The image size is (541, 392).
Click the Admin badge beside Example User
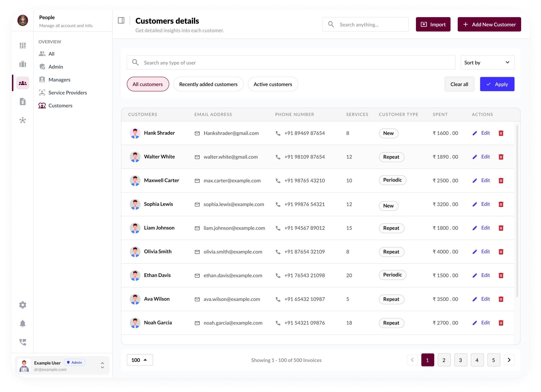tap(75, 362)
